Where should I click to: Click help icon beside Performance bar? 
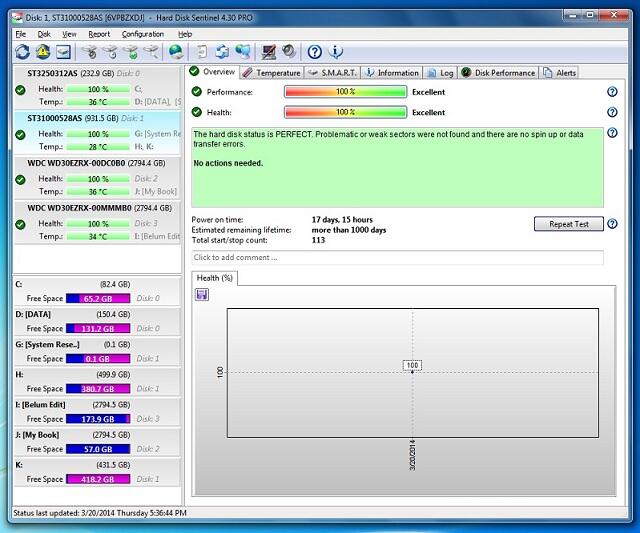[612, 91]
